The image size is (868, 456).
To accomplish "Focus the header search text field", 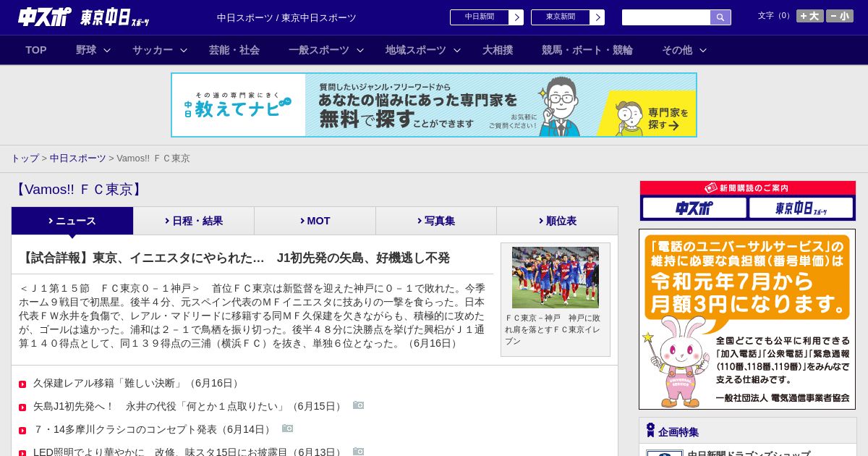I will [666, 17].
